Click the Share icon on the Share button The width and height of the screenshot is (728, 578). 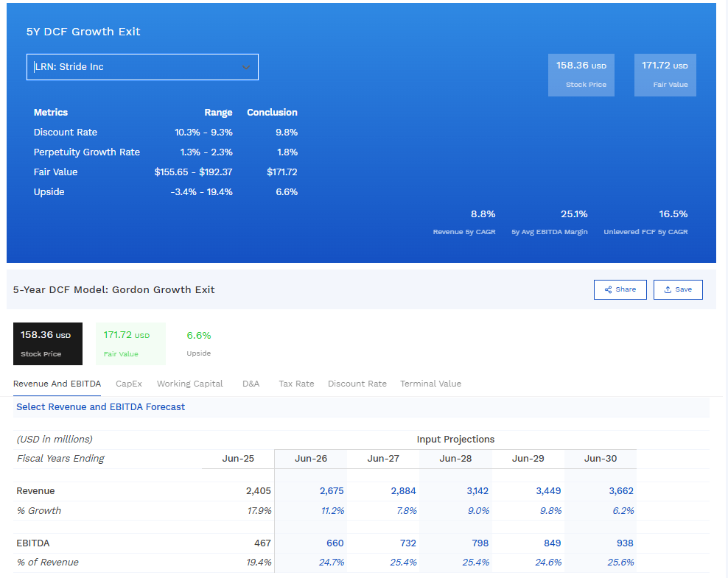(x=608, y=289)
